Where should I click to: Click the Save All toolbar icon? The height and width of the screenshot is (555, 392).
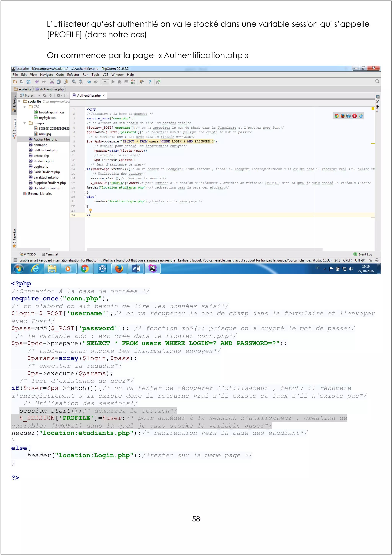click(x=21, y=82)
